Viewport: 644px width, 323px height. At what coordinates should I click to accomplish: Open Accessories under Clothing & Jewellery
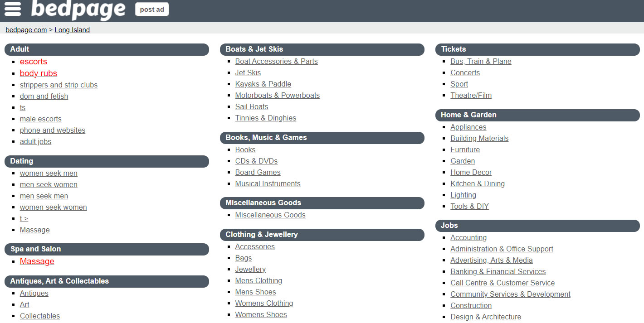pyautogui.click(x=254, y=246)
